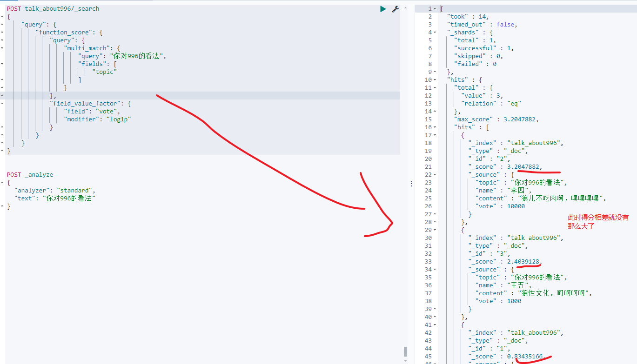Click the "failed" : 0 response line

click(475, 64)
